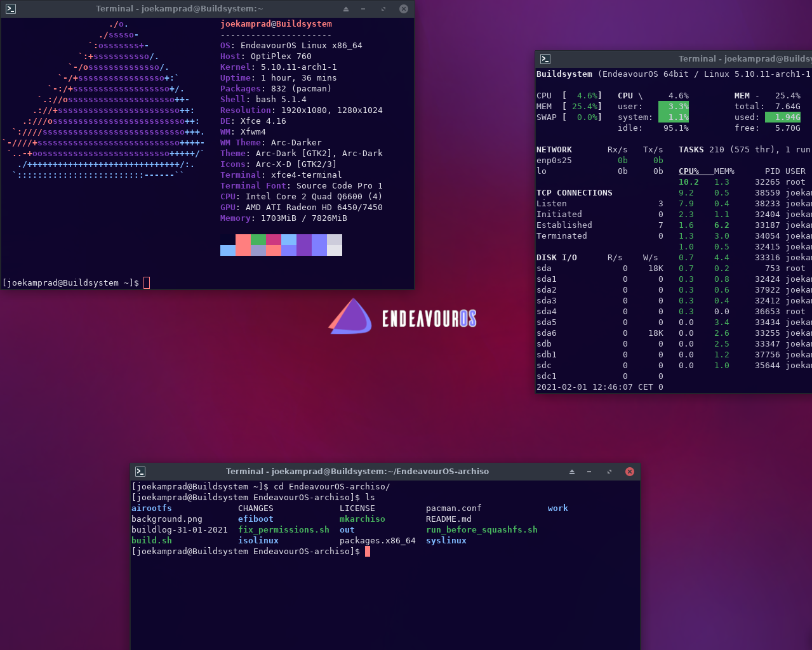Click the 'Kernel: 5.10.11-arch1-1' line
This screenshot has height=650, width=812.
tap(279, 67)
